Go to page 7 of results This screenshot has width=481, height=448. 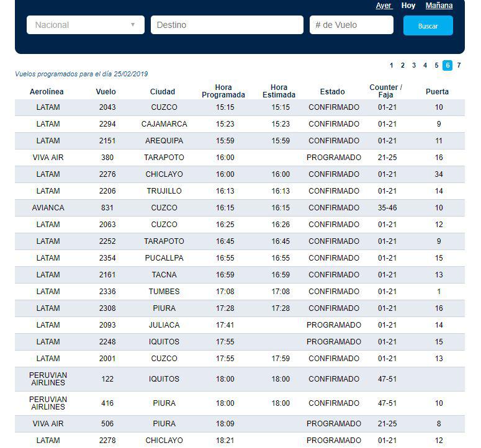(459, 65)
